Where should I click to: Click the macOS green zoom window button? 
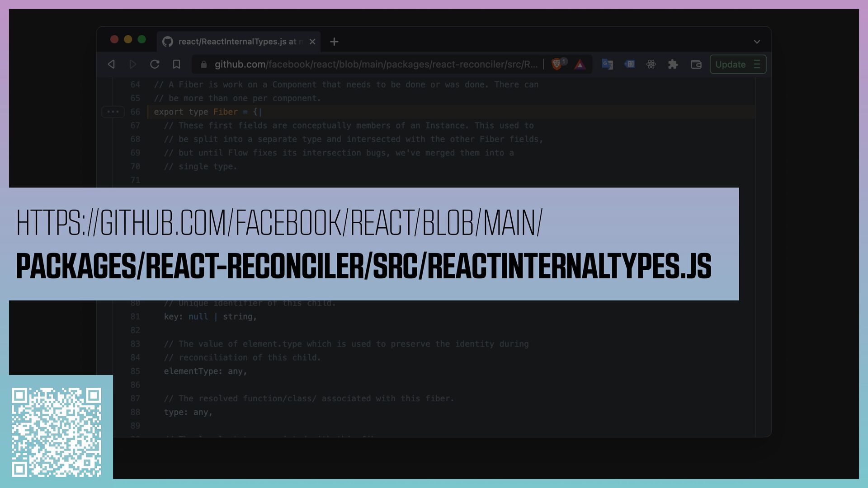click(142, 40)
